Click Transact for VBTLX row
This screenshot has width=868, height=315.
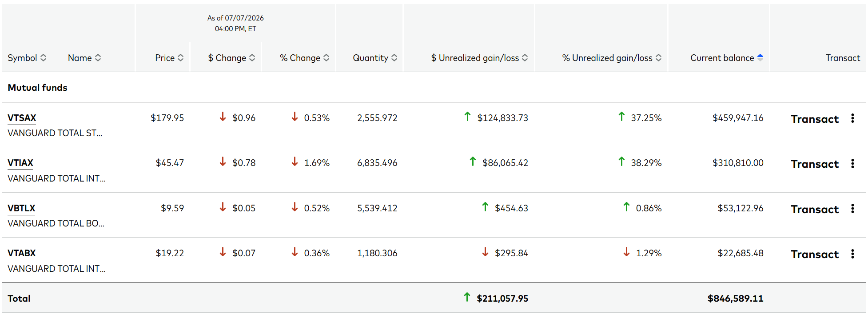(815, 210)
